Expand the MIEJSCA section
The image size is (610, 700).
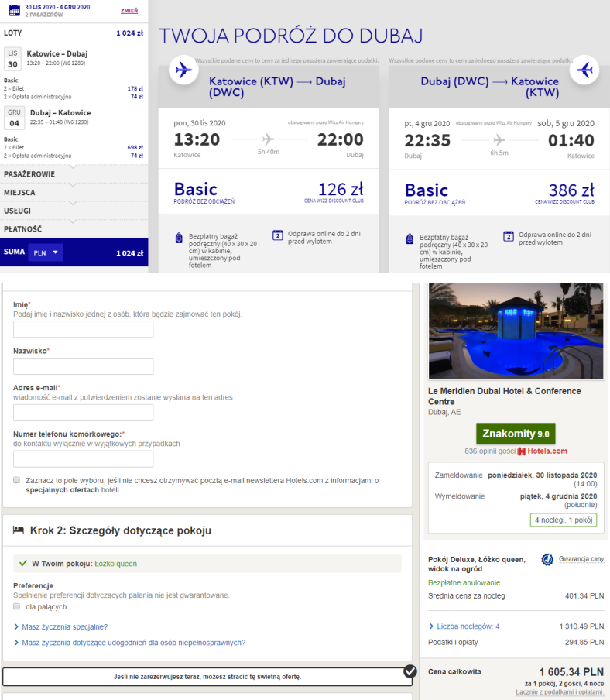[x=74, y=192]
